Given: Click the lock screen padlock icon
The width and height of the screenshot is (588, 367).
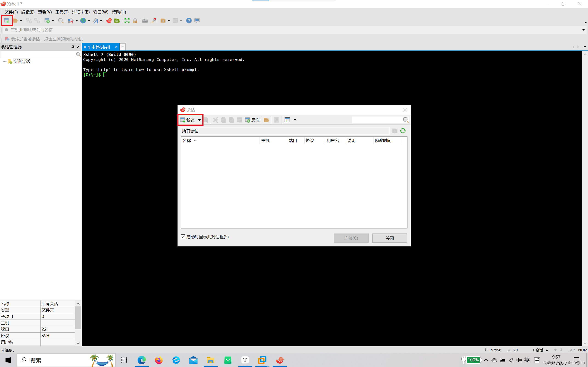Looking at the screenshot, I should click(135, 21).
